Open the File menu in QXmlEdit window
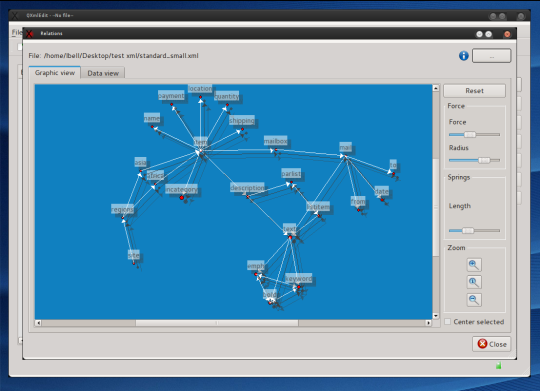This screenshot has height=391, width=540. pos(17,32)
